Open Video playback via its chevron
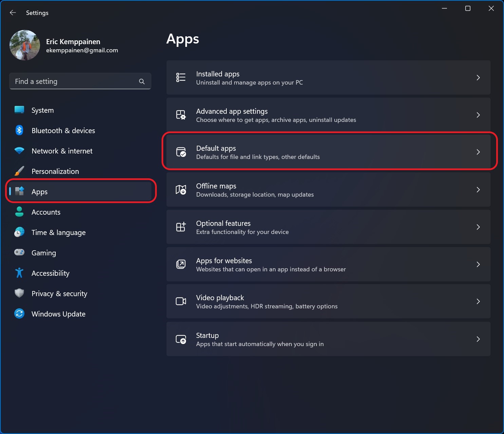Viewport: 504px width, 434px height. coord(478,301)
